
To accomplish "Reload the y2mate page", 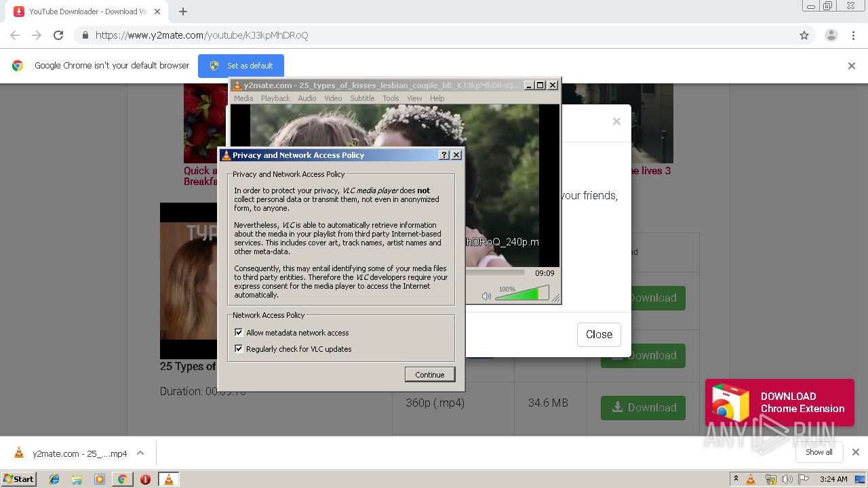I will pyautogui.click(x=58, y=35).
